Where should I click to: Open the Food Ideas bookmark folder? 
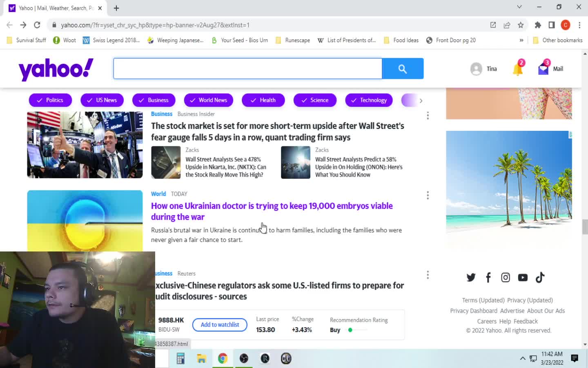click(401, 40)
